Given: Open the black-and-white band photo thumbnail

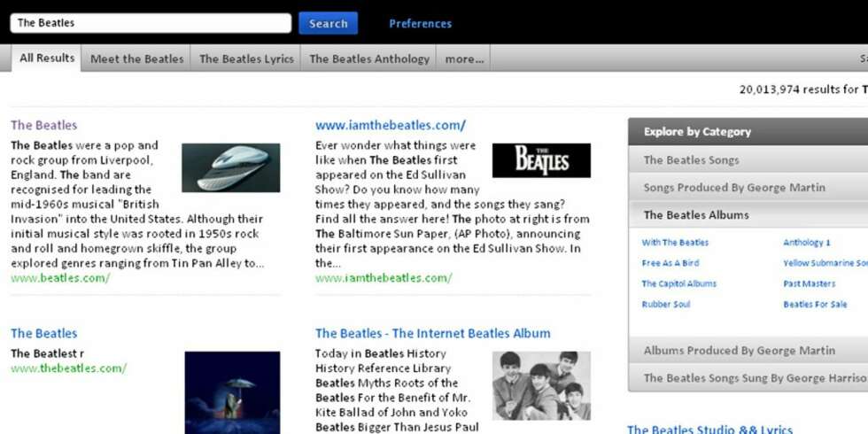Looking at the screenshot, I should pos(541,385).
